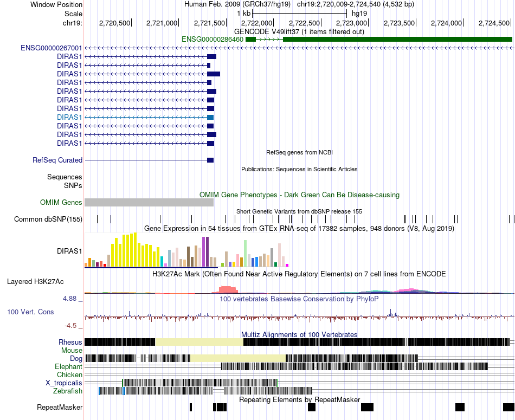Click the X_tropicalis alignment label
Screen dimensions: 515x420
pos(64,383)
